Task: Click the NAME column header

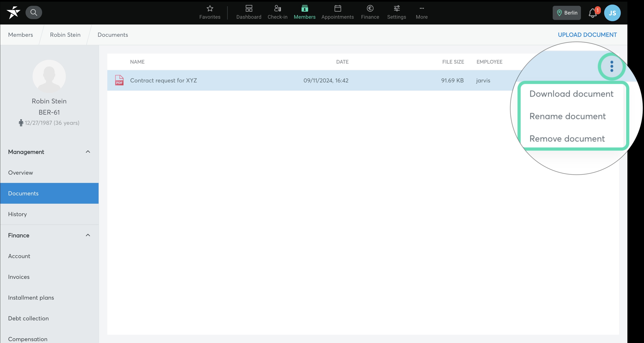Action: (x=137, y=62)
